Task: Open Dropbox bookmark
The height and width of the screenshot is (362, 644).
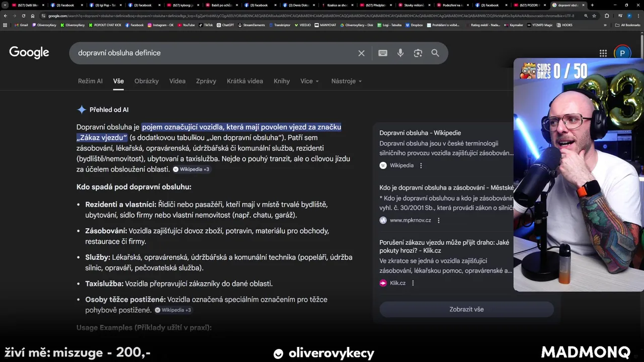Action: (x=414, y=25)
